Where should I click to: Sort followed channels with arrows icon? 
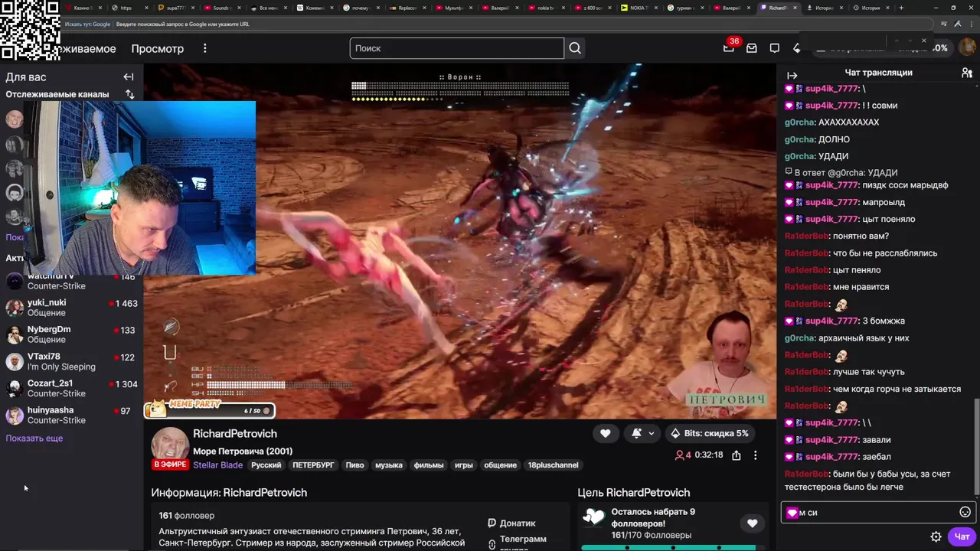[130, 94]
